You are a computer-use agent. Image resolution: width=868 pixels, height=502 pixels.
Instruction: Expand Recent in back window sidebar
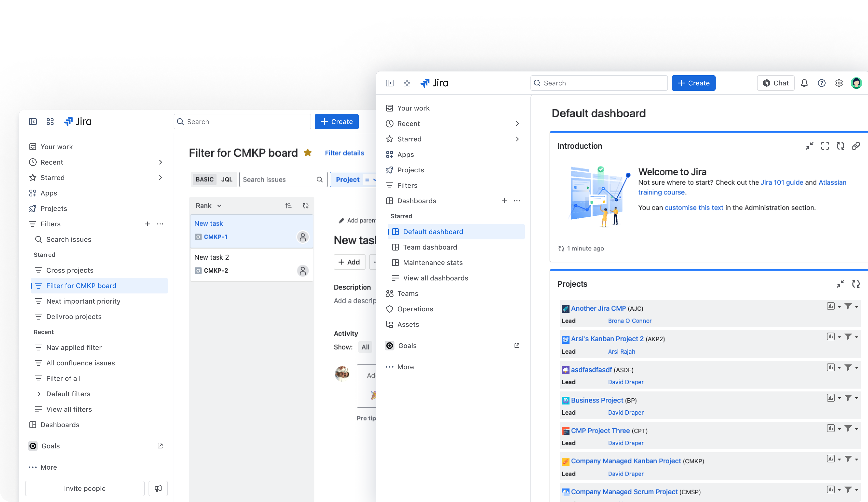160,162
